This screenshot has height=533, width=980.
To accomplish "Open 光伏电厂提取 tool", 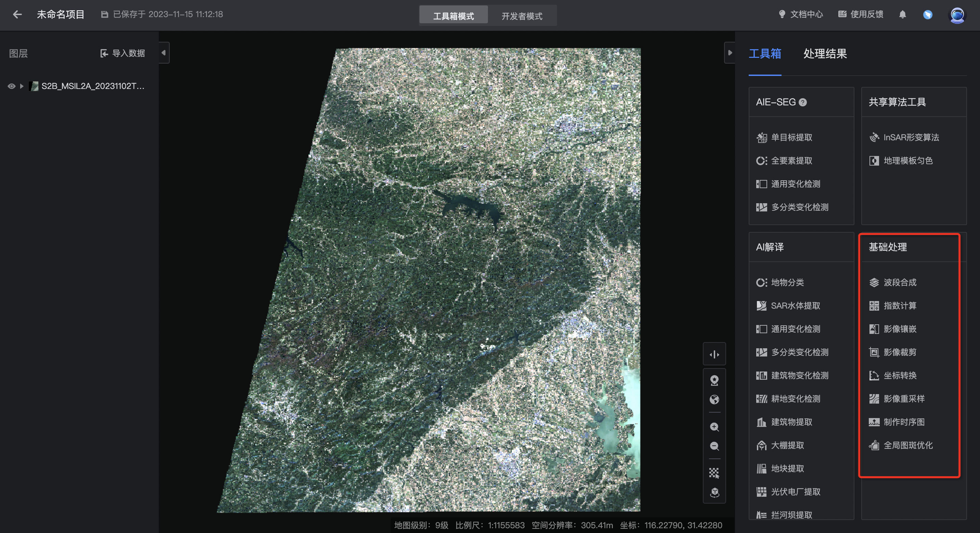I will tap(788, 492).
